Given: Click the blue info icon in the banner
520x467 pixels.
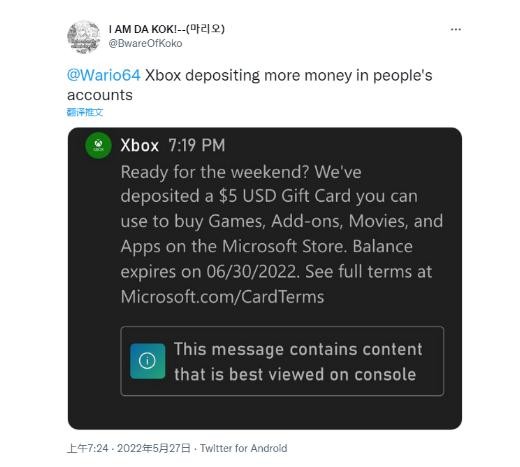Looking at the screenshot, I should (147, 361).
